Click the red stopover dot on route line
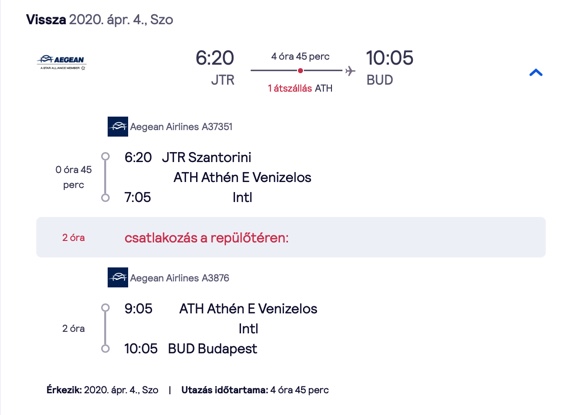 pyautogui.click(x=300, y=70)
